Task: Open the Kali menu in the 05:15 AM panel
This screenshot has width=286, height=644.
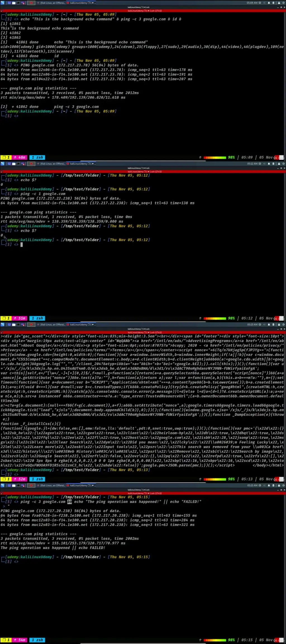Action: click(x=3, y=485)
